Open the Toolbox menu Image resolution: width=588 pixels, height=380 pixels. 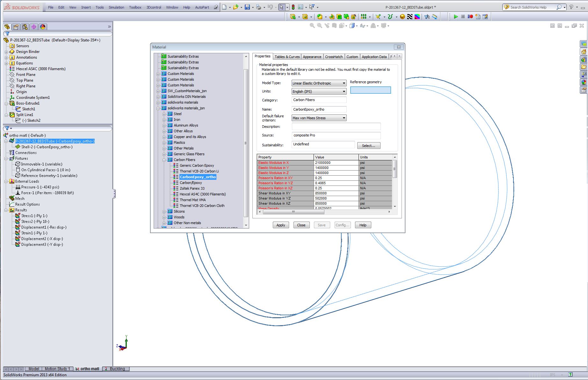coord(135,7)
